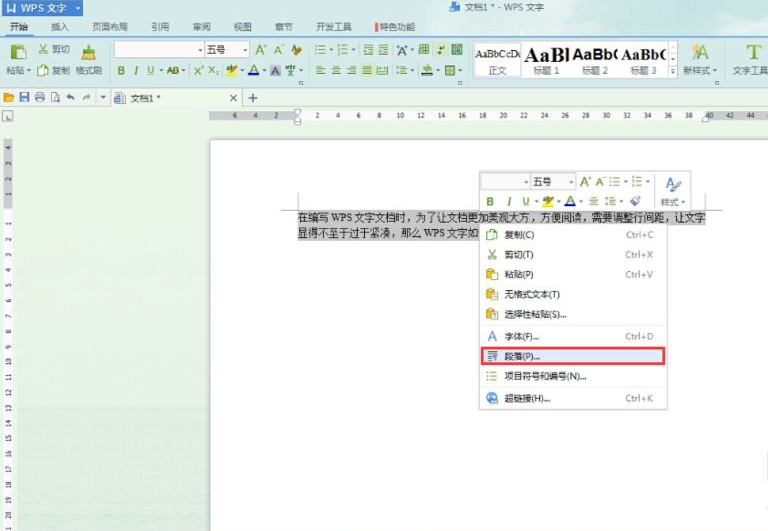The width and height of the screenshot is (768, 531).
Task: Toggle underline in the ribbon
Action: point(150,71)
